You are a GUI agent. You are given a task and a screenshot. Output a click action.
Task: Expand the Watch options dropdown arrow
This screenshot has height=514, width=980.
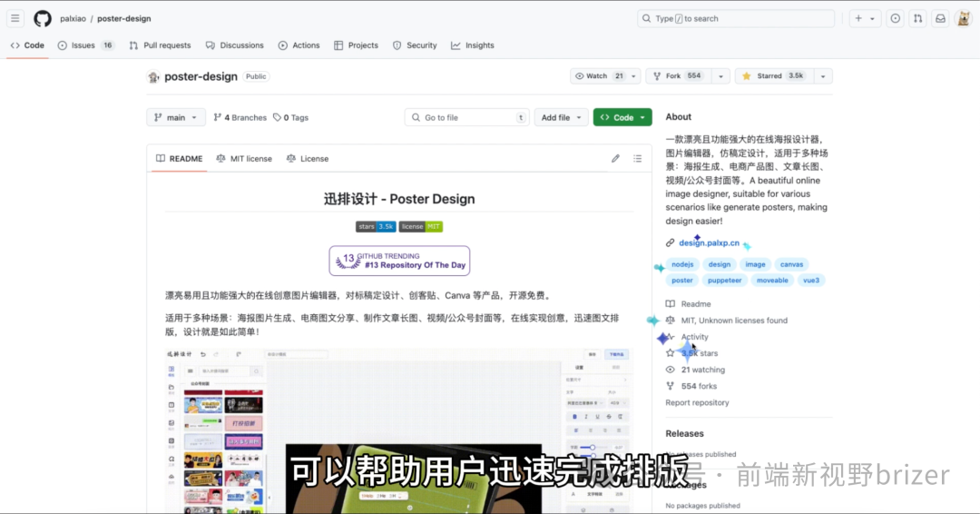click(x=633, y=76)
